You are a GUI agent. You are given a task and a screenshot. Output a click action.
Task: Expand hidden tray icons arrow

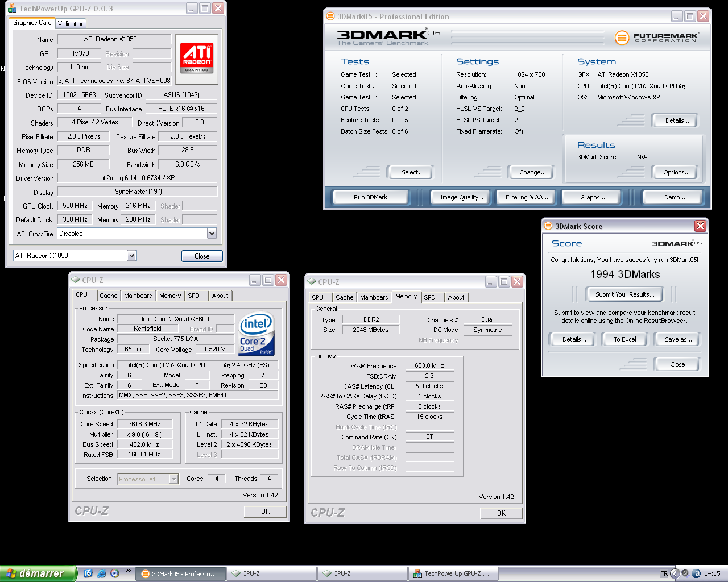(675, 573)
